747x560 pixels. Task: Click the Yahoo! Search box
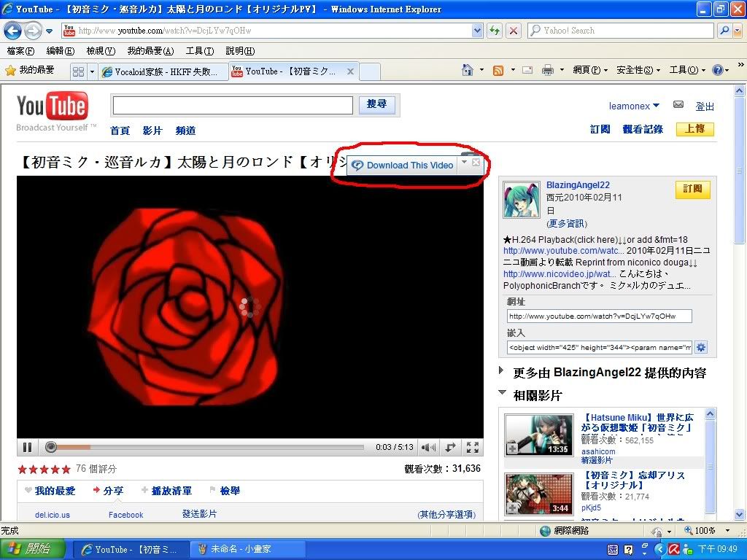pos(621,31)
